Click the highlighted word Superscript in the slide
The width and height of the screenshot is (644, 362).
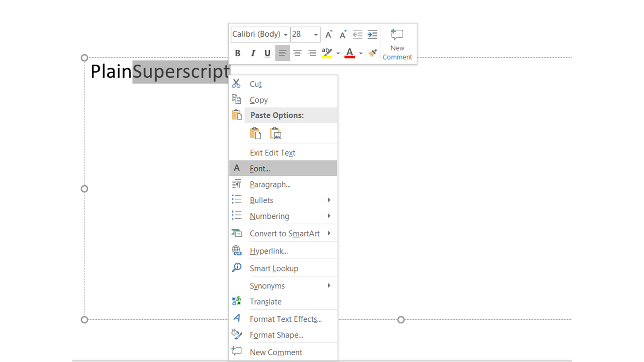point(181,72)
